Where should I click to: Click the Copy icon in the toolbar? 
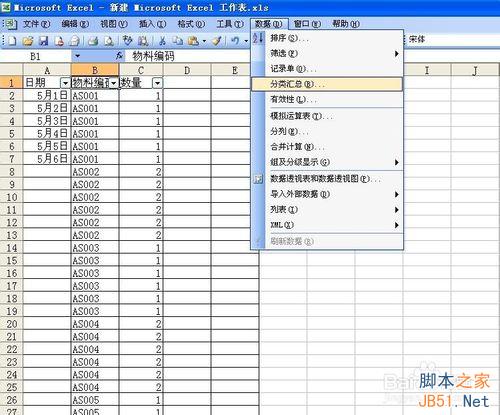pos(178,41)
